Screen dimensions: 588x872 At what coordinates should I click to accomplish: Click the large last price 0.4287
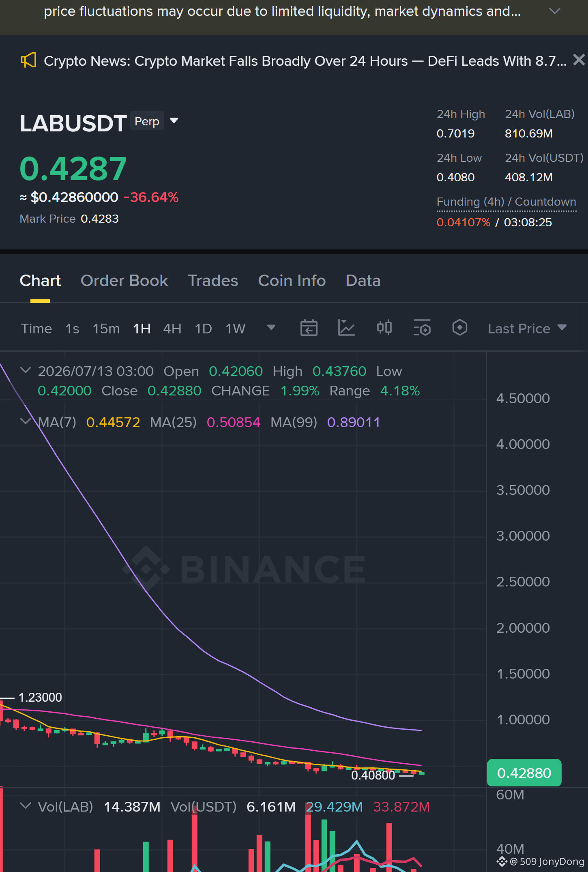click(x=73, y=169)
